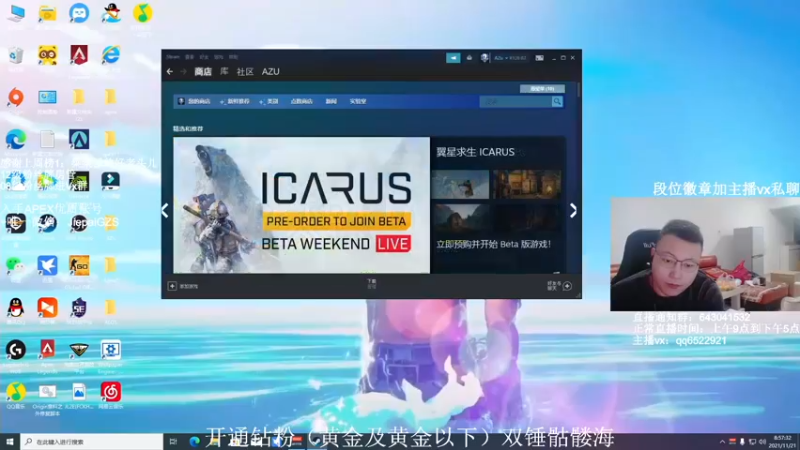
Task: Open This PC desktop icon
Action: 16,14
